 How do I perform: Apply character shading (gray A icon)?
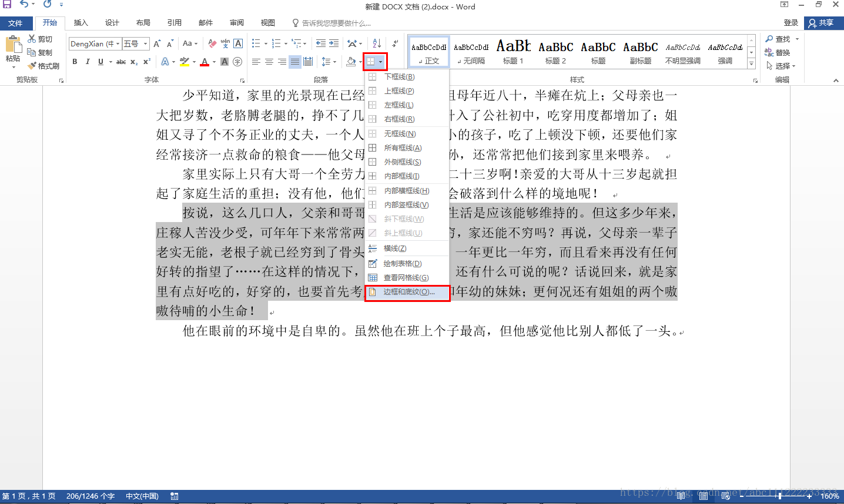coord(225,62)
